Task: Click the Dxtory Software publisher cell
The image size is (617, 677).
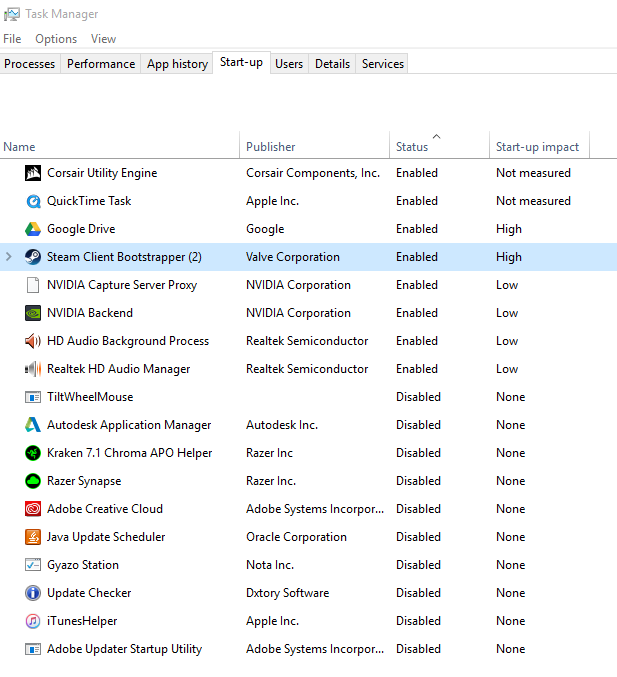Action: [288, 593]
